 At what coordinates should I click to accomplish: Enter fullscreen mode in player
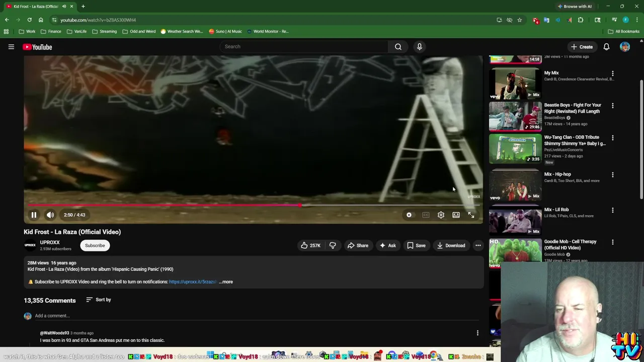click(471, 215)
